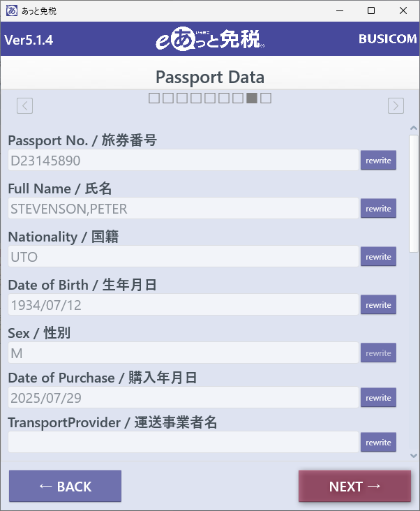Select the first step indicator square
This screenshot has height=511, width=420.
coord(154,98)
